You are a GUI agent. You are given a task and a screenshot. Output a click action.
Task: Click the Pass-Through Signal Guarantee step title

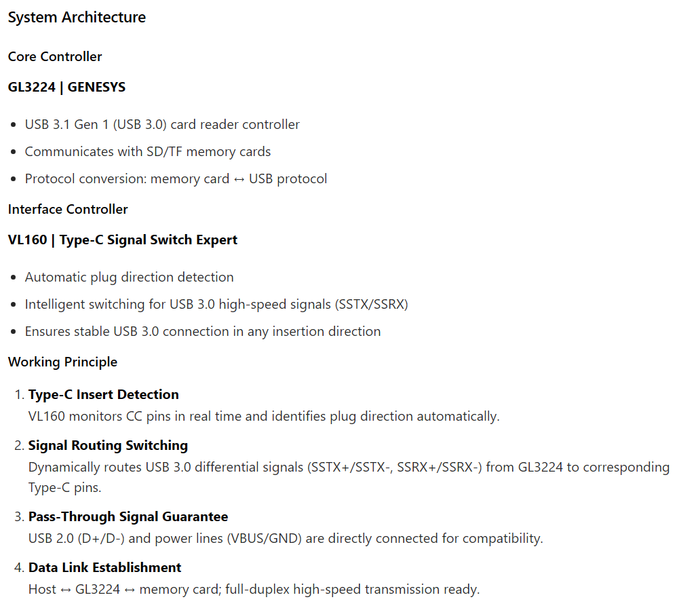pyautogui.click(x=128, y=516)
